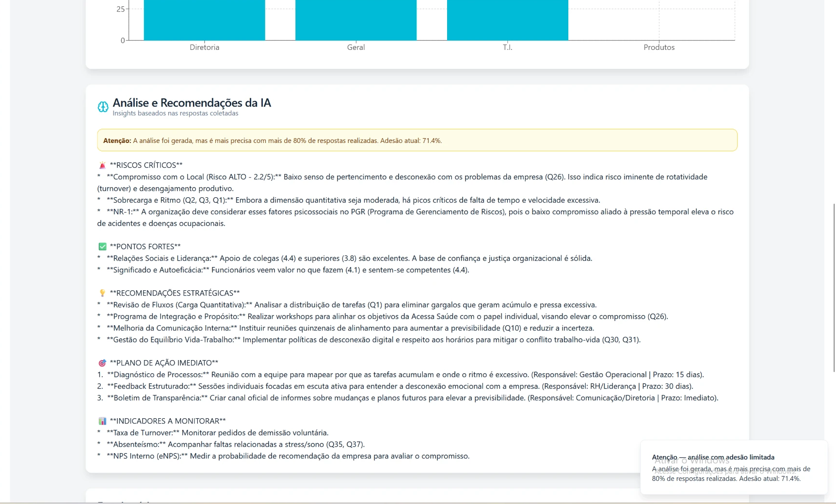Click the 'Feedback Estruturado' action item

[x=395, y=386]
